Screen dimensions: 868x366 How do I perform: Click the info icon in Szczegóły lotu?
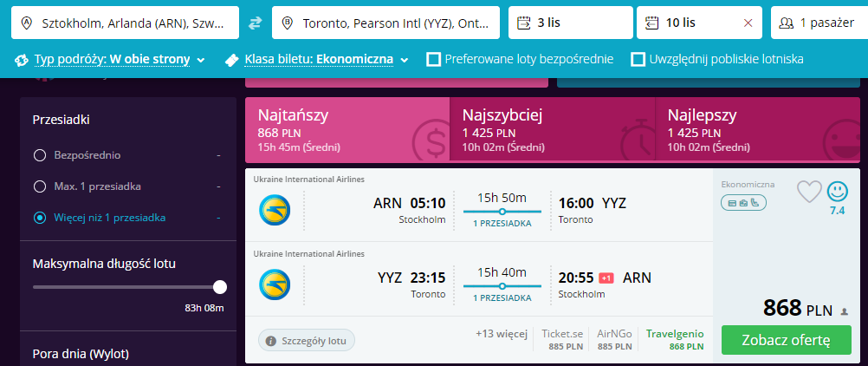pyautogui.click(x=271, y=341)
